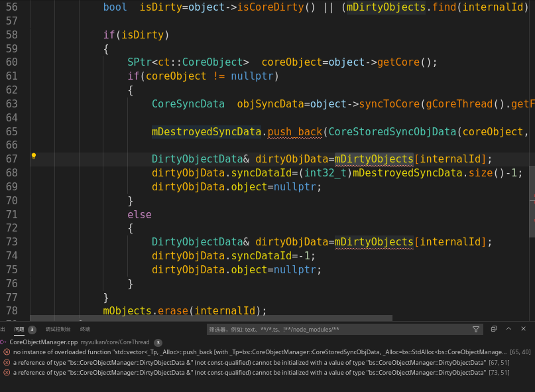The width and height of the screenshot is (535, 392).
Task: Click the editor horizontal scrollbar
Action: [211, 318]
